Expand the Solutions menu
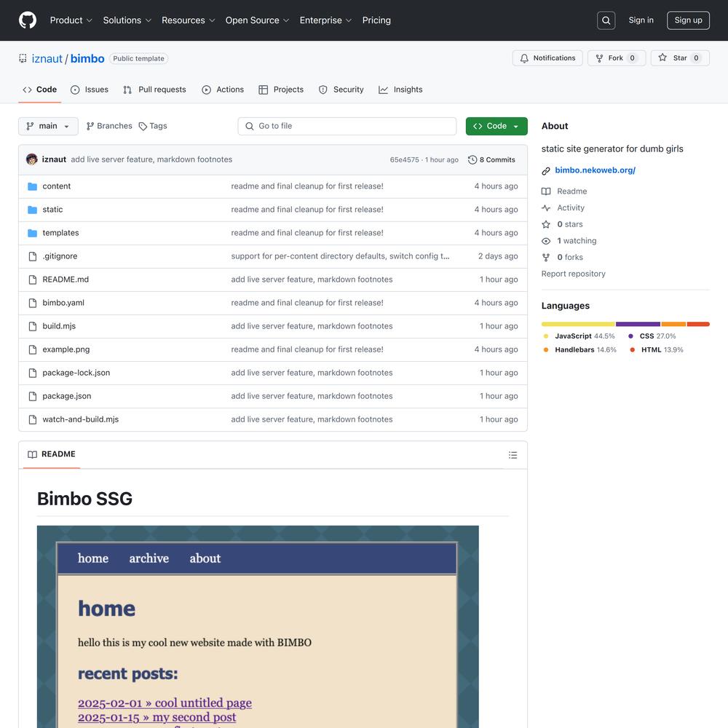The height and width of the screenshot is (728, 728). [x=127, y=20]
